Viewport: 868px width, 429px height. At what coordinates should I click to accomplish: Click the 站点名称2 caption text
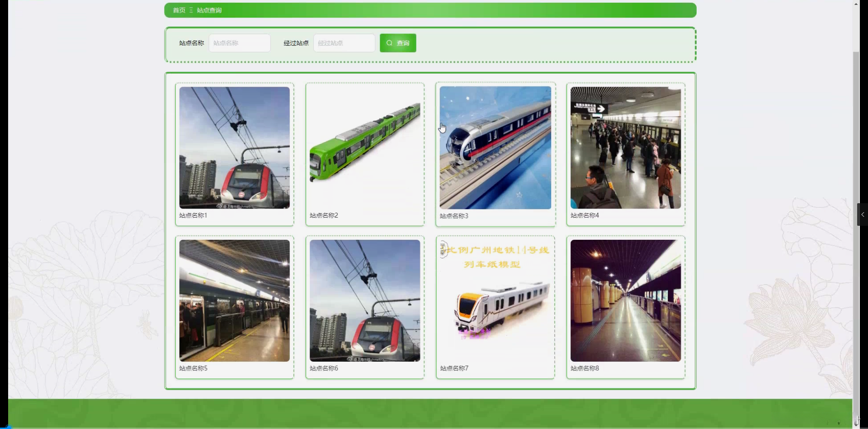324,215
